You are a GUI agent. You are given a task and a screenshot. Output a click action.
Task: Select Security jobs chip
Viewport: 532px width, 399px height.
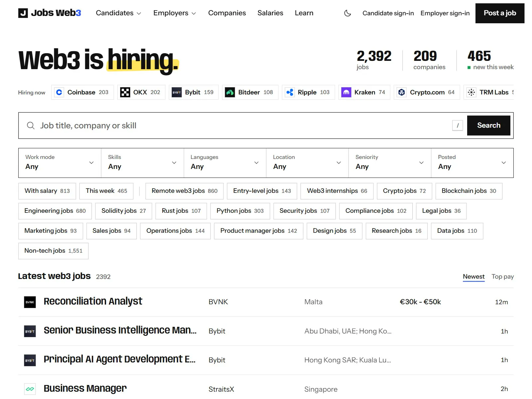pyautogui.click(x=305, y=211)
